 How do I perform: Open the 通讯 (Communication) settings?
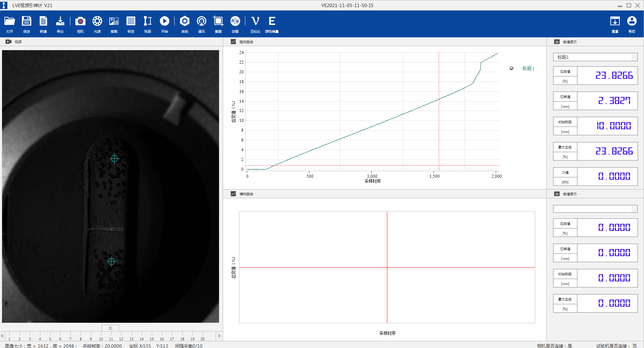tap(202, 22)
